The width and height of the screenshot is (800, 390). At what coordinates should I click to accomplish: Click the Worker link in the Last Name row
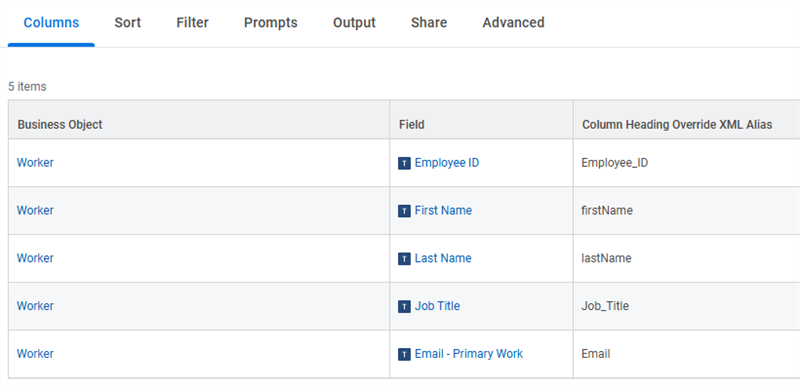(x=35, y=258)
